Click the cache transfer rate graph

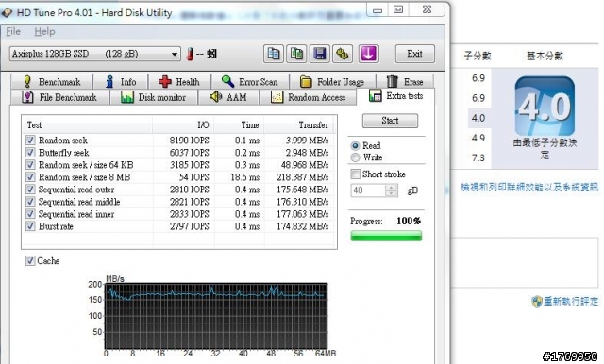click(x=216, y=316)
